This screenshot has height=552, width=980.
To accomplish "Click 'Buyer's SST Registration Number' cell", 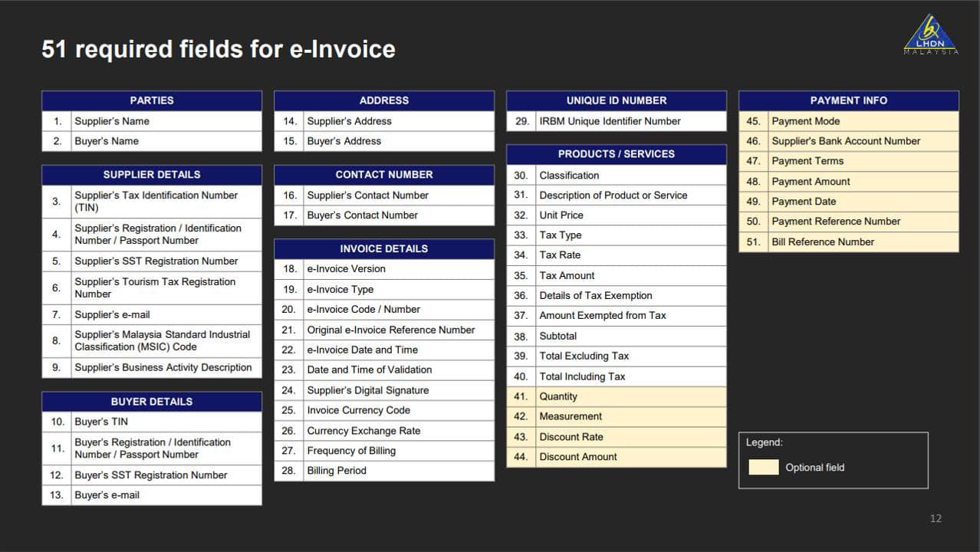I will coord(166,475).
